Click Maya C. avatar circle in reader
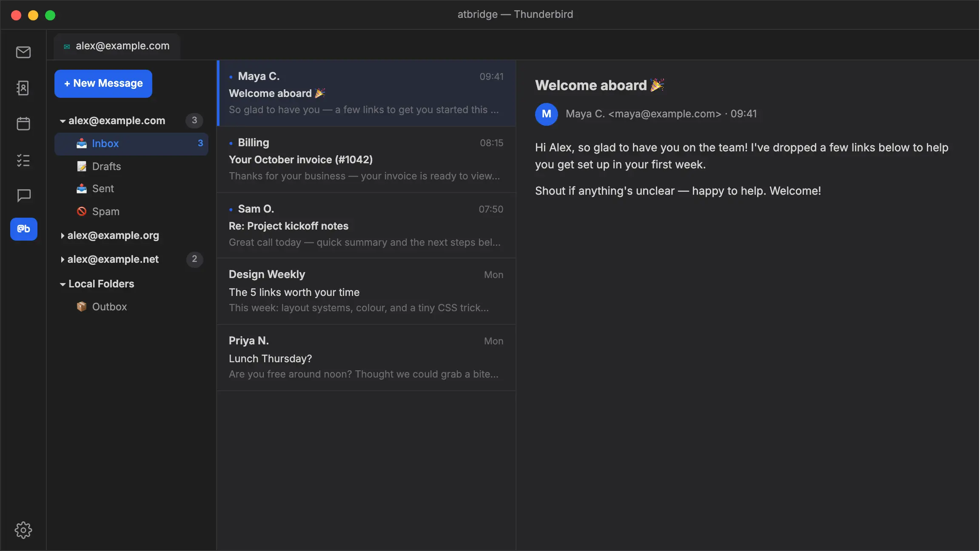 click(547, 114)
